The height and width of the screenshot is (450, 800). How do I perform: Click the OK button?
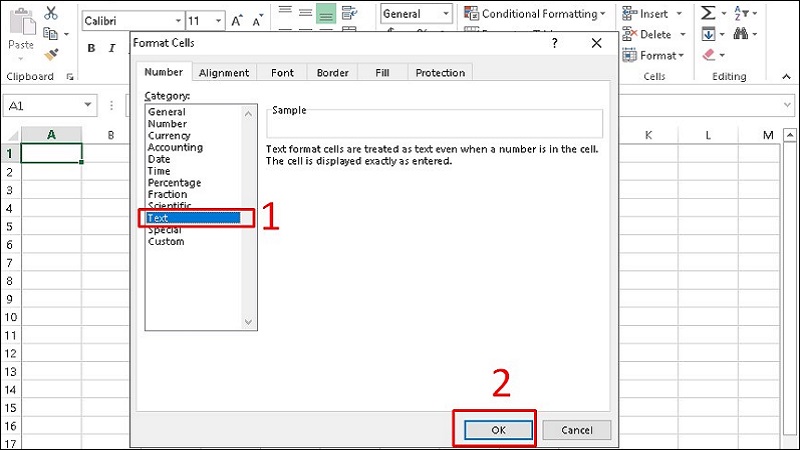(498, 430)
